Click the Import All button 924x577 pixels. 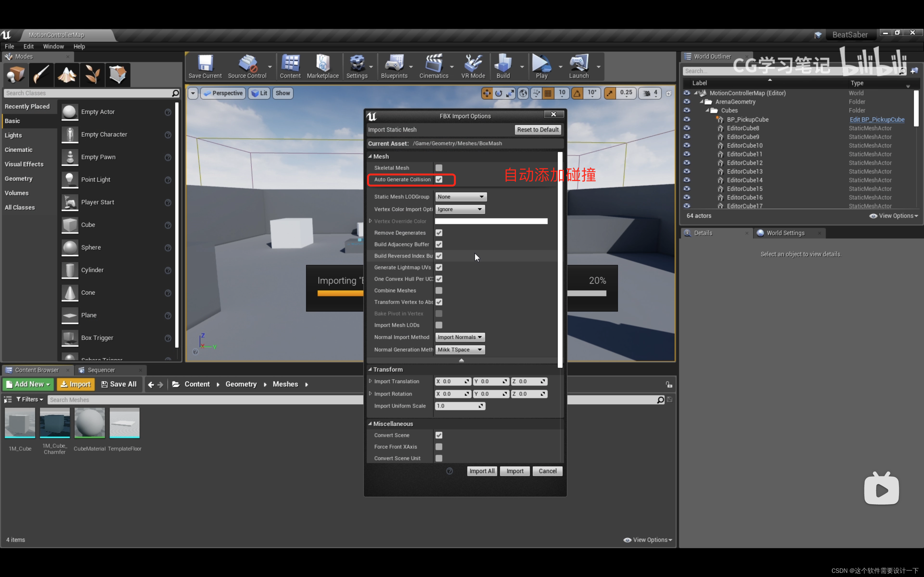pos(482,471)
